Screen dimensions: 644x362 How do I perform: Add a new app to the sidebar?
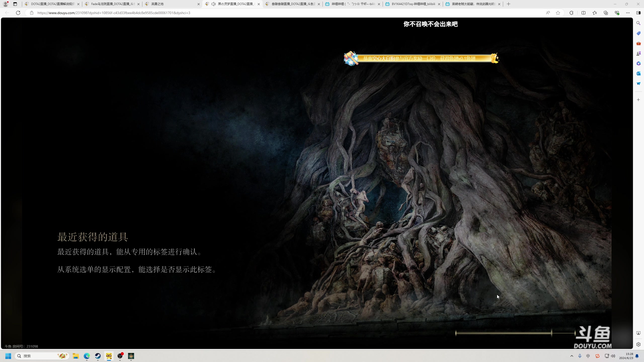coord(638,100)
